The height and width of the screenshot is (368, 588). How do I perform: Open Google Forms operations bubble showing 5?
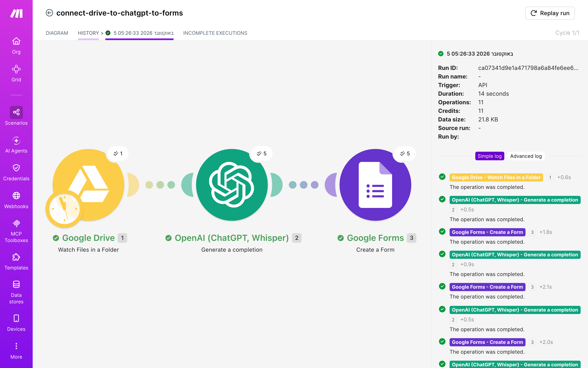coord(405,154)
